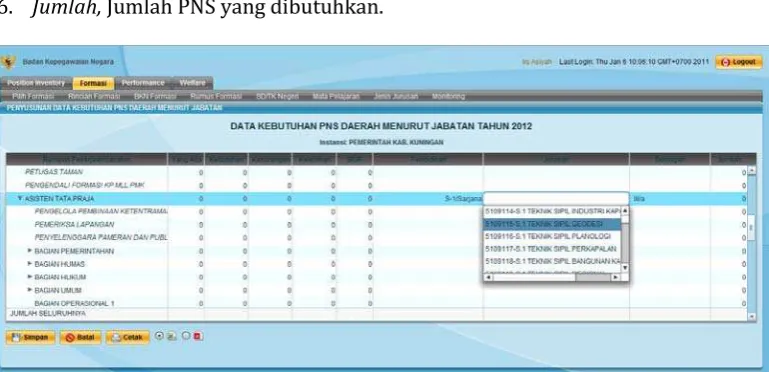The width and height of the screenshot is (769, 372).
Task: Click the Logout button
Action: click(739, 62)
